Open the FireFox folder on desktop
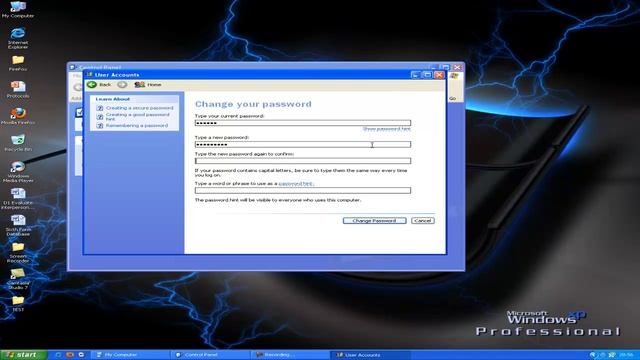The width and height of the screenshot is (640, 360). (x=18, y=63)
